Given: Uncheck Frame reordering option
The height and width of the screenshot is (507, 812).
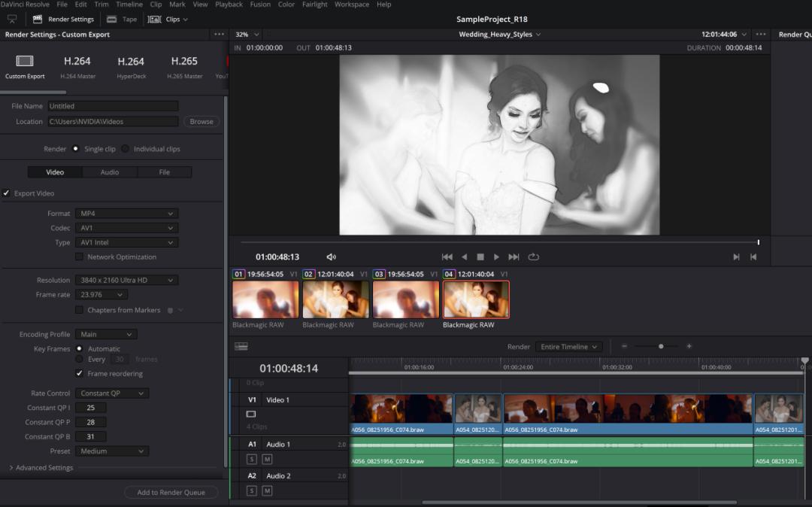Looking at the screenshot, I should 80,374.
